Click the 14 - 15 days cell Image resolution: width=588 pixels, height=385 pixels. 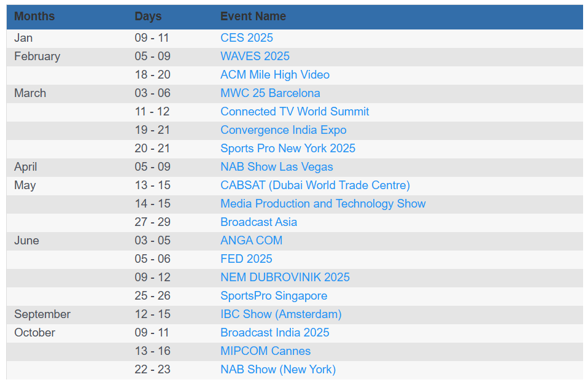[153, 203]
